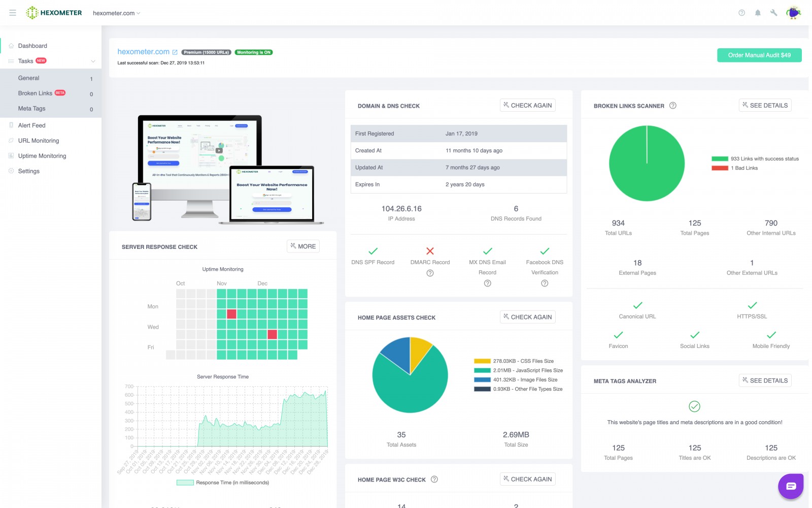Open the tools wrench icon in the header
The image size is (812, 508).
click(x=774, y=13)
